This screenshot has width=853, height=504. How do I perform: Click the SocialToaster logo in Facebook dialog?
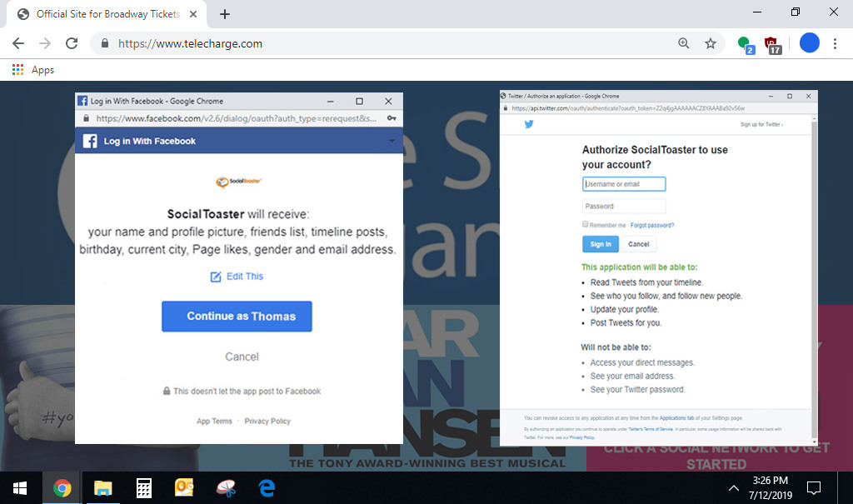pyautogui.click(x=238, y=182)
